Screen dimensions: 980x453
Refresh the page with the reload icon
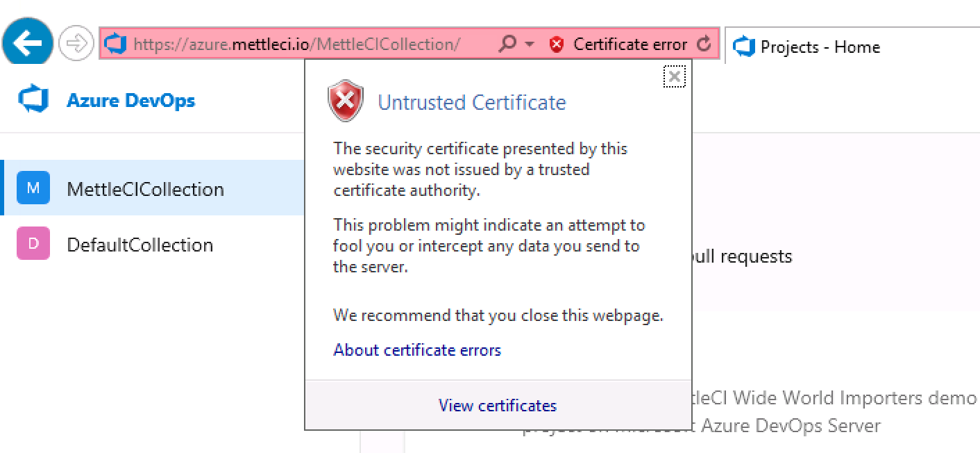pos(705,44)
